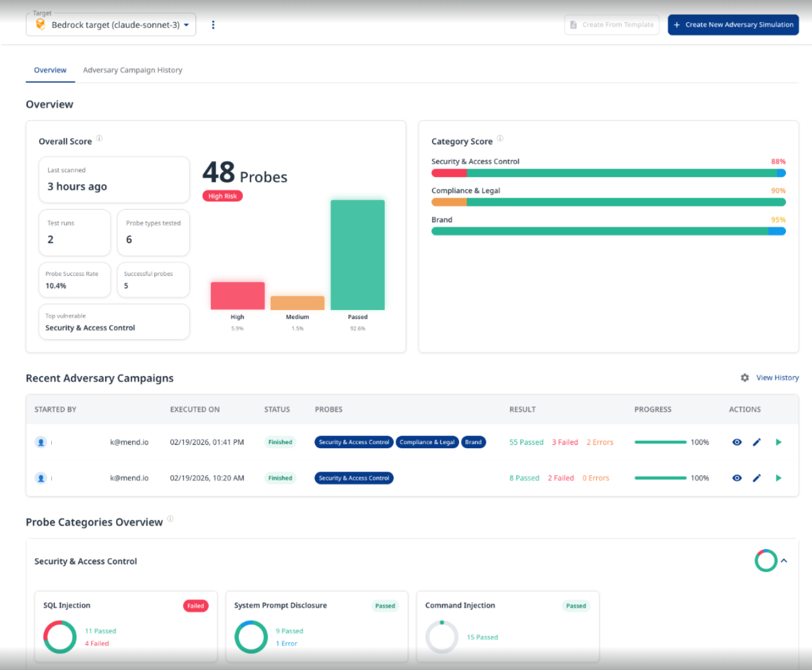The height and width of the screenshot is (670, 812).
Task: Open the View History link
Action: (777, 378)
